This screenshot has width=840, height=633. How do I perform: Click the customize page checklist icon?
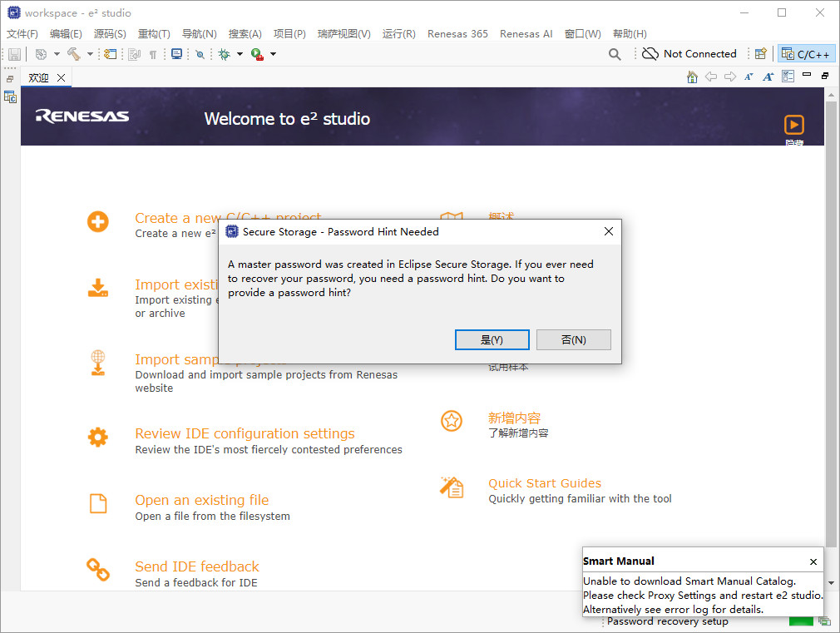[x=788, y=77]
